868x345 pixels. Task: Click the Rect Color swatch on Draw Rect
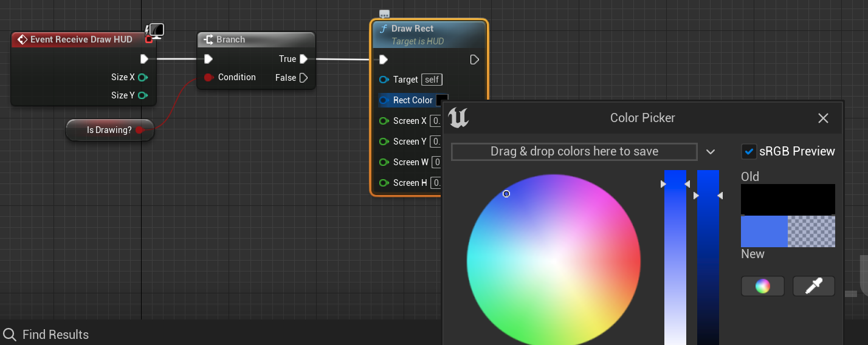(442, 100)
